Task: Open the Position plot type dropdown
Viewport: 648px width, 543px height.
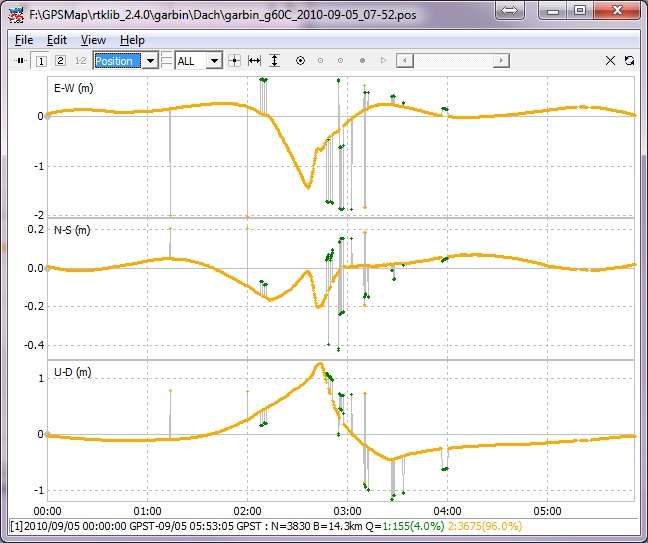Action: click(150, 61)
